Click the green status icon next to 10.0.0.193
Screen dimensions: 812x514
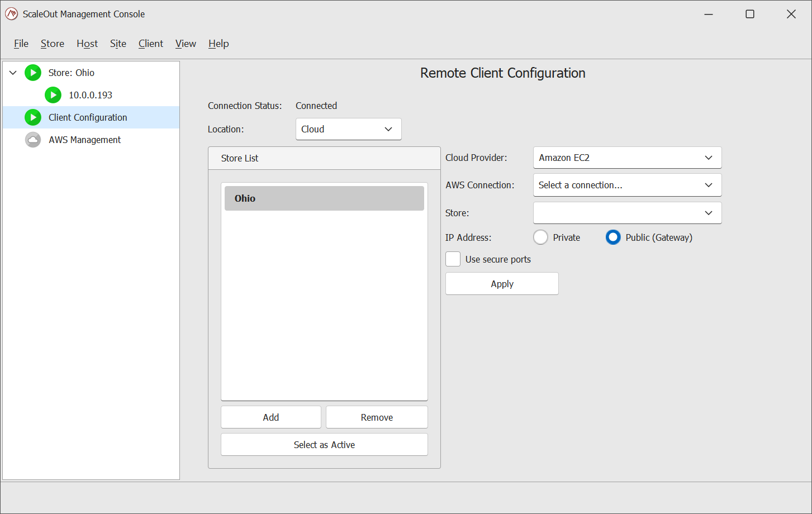point(53,95)
